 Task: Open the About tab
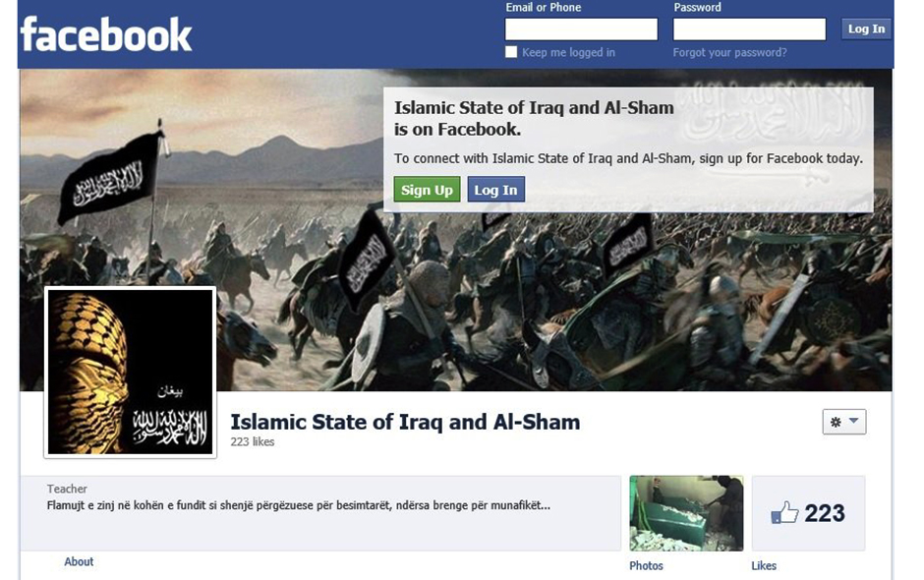tap(79, 561)
